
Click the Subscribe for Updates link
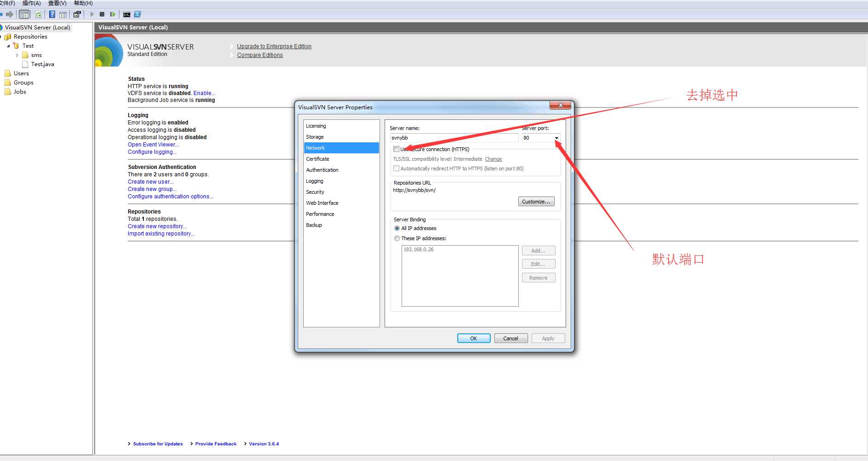click(x=158, y=444)
